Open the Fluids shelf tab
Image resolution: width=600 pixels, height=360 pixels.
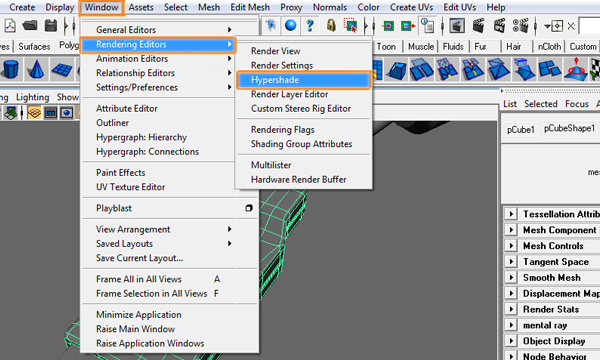point(453,47)
